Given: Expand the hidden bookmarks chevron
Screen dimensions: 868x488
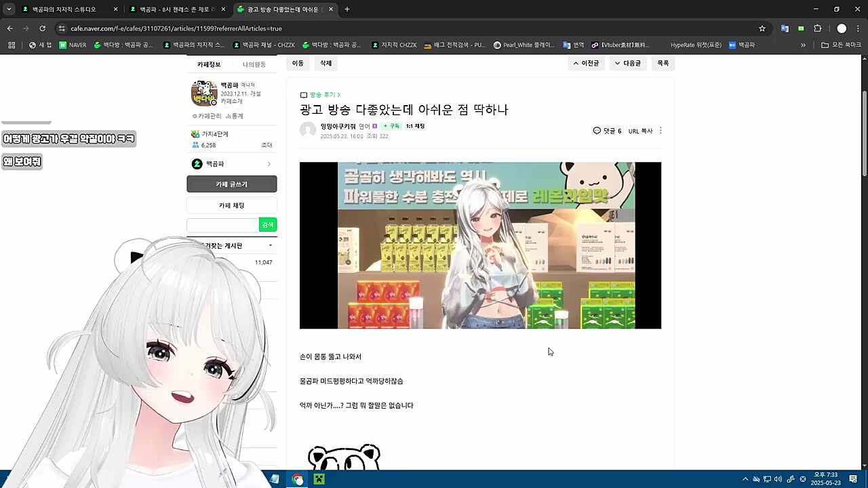Looking at the screenshot, I should pyautogui.click(x=803, y=45).
